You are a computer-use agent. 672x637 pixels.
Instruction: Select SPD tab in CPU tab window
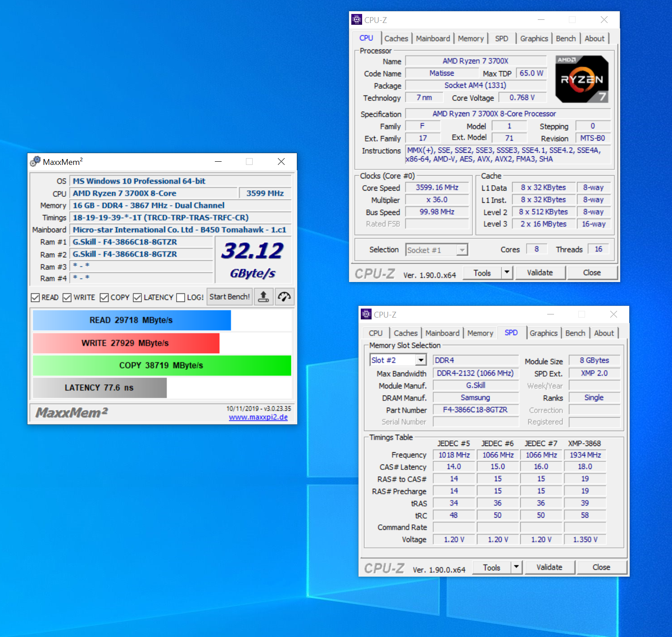501,39
